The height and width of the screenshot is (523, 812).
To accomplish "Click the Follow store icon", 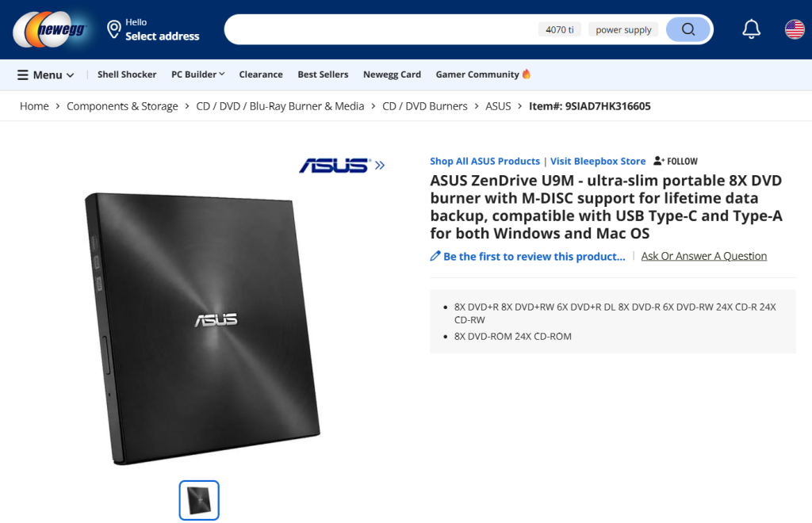I will coord(658,161).
